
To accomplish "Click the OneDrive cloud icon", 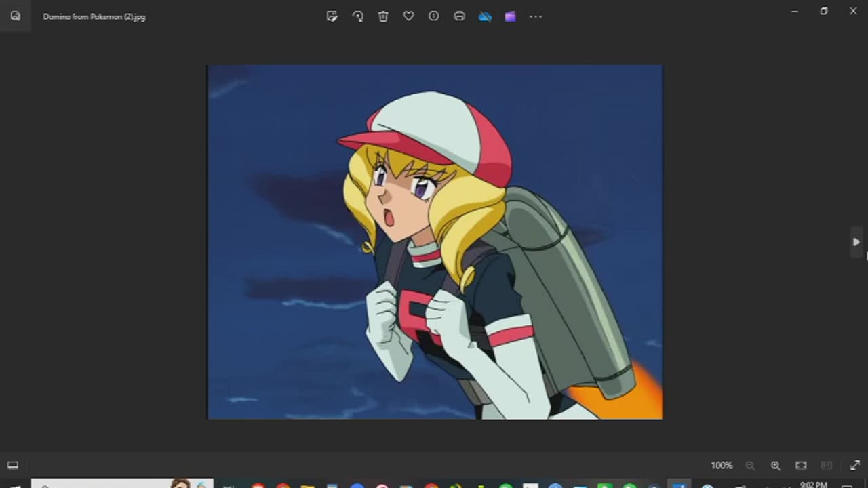I will 485,16.
